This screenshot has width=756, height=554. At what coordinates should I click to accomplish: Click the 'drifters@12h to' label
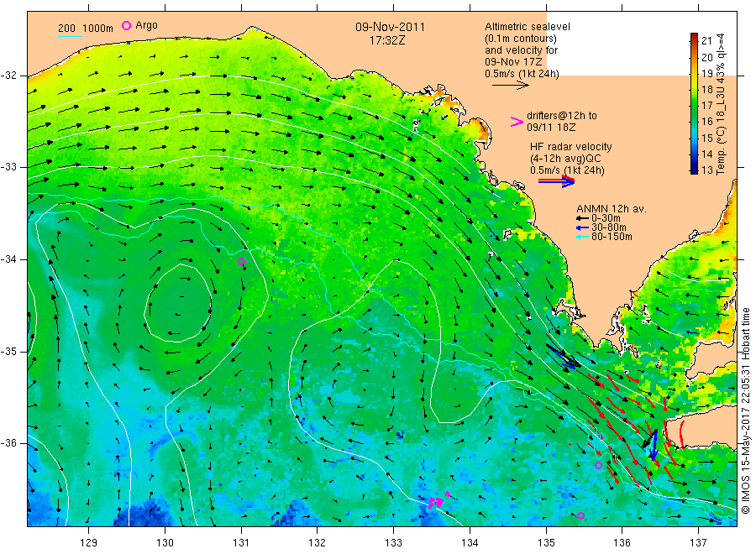[562, 116]
